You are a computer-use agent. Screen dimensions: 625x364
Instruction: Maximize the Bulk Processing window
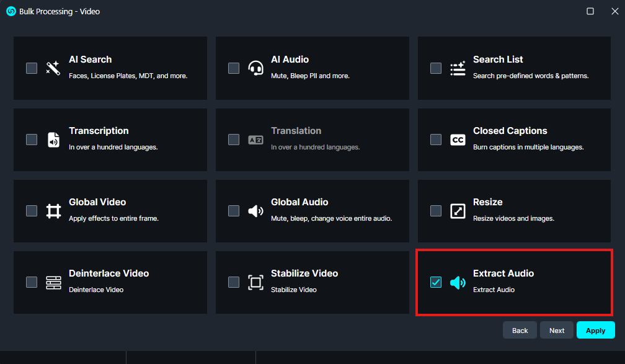(590, 11)
